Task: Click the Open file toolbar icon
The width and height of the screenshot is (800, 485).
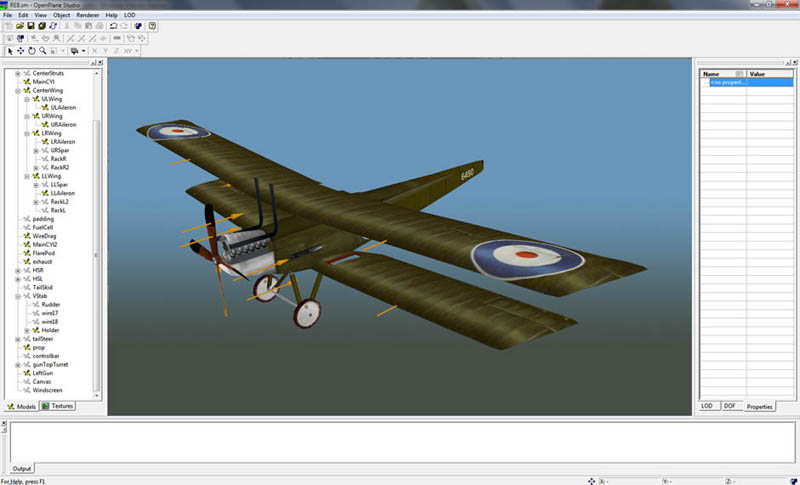Action: pyautogui.click(x=19, y=26)
